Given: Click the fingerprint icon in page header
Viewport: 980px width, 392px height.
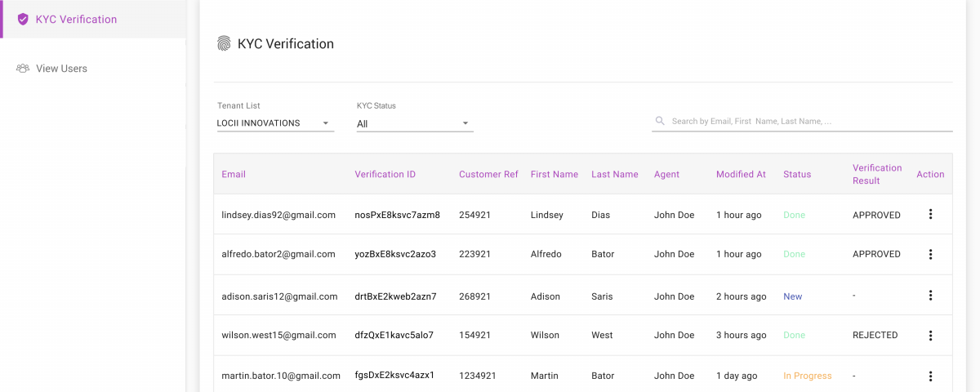Looking at the screenshot, I should (224, 44).
